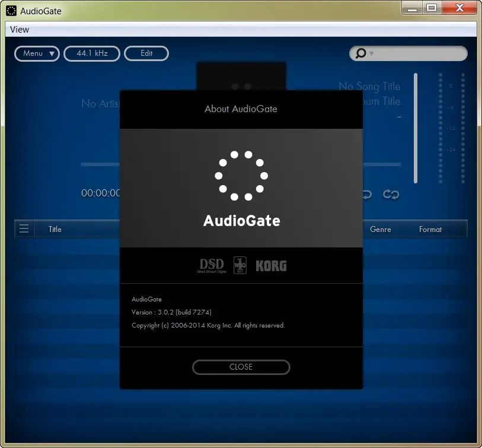Click the No Song Title label
Image resolution: width=482 pixels, height=448 pixels.
[369, 87]
